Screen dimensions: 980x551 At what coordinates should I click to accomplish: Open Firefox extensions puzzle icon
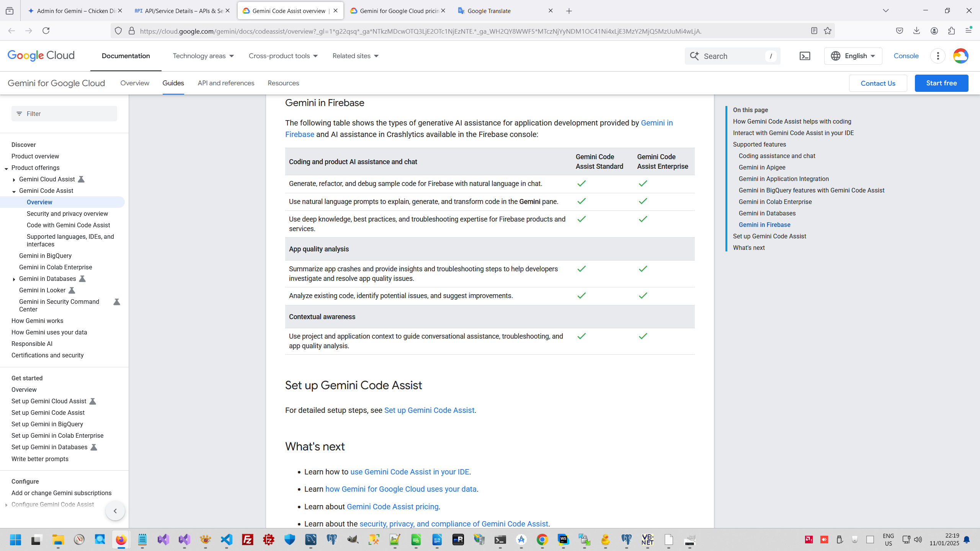(951, 31)
